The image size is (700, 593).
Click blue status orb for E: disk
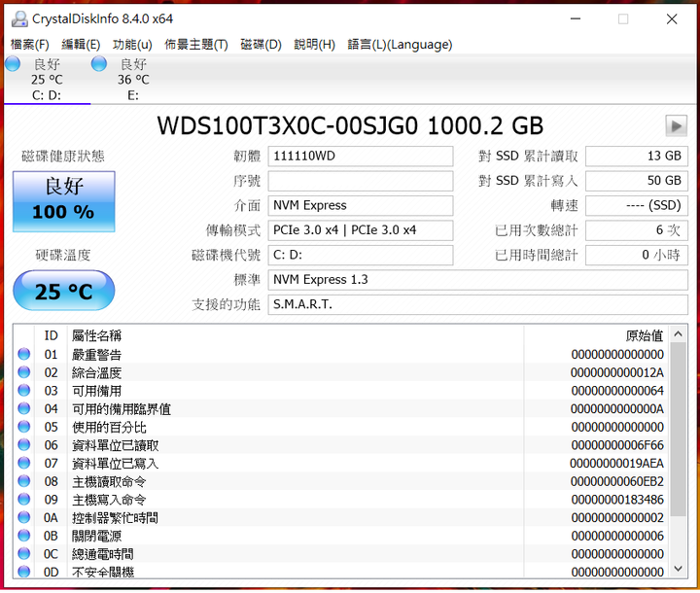(x=99, y=64)
